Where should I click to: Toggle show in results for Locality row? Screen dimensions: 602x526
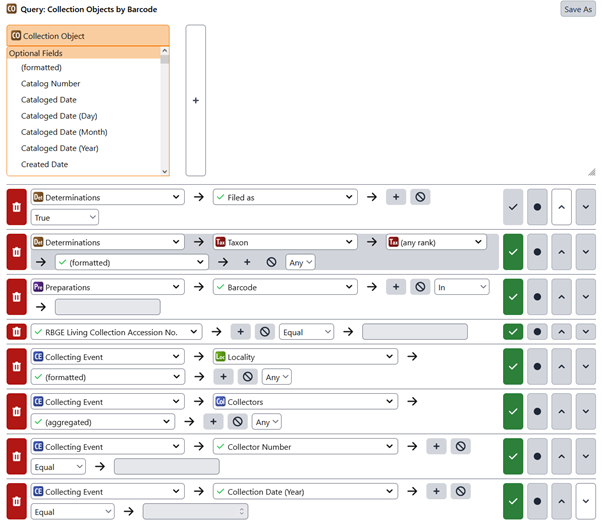coord(513,367)
